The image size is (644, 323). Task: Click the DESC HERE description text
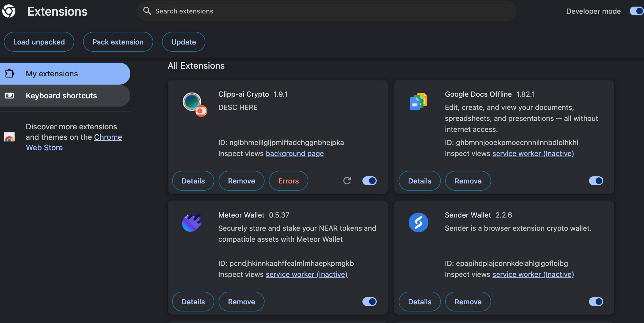[238, 107]
